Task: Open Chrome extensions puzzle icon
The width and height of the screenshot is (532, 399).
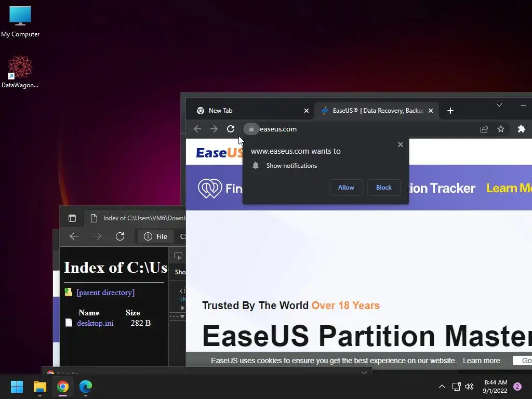Action: tap(522, 129)
